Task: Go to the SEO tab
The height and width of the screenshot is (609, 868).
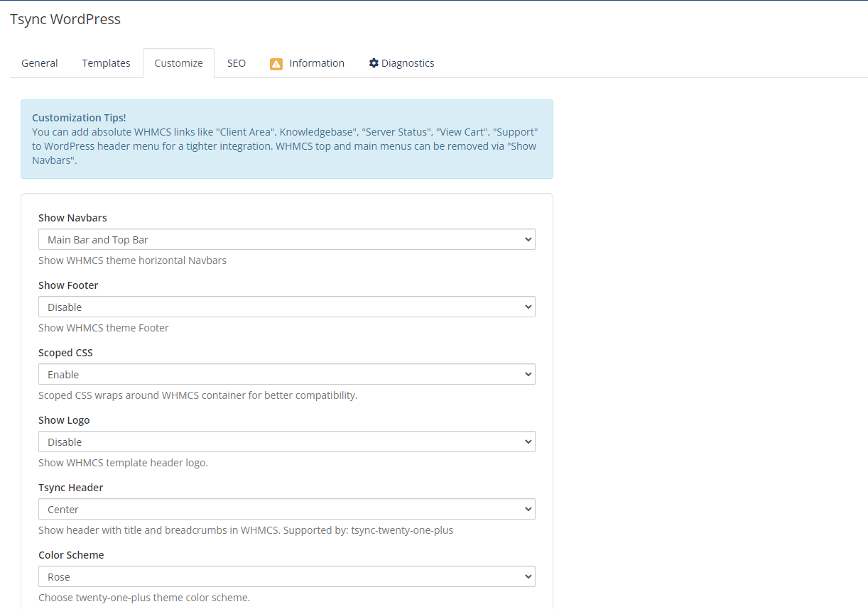Action: tap(237, 63)
